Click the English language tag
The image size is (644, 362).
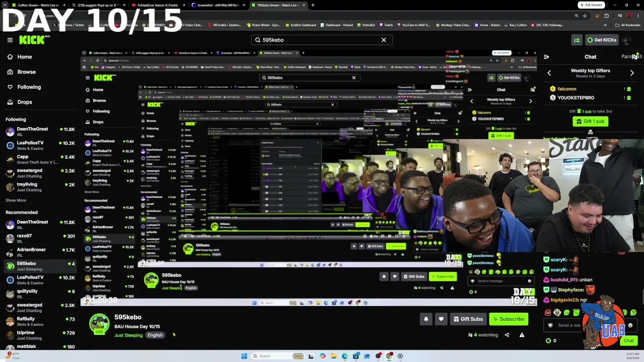click(x=155, y=335)
